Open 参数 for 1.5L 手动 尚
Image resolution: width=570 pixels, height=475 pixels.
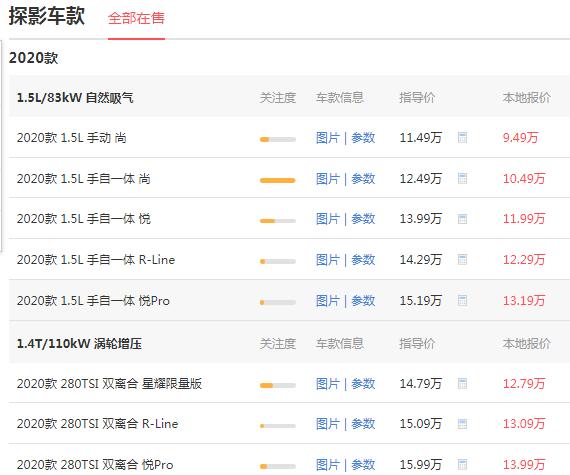tap(363, 138)
